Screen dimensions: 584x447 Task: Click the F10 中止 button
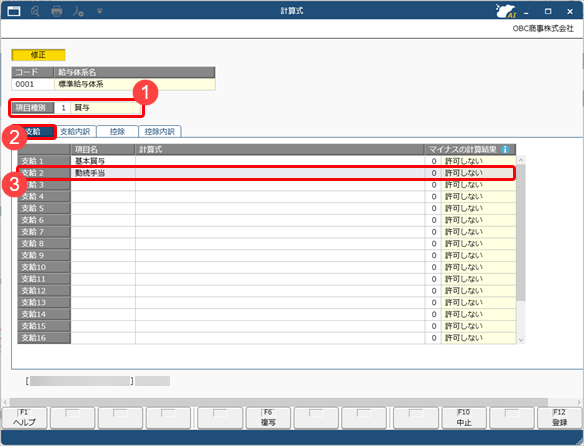pos(464,418)
